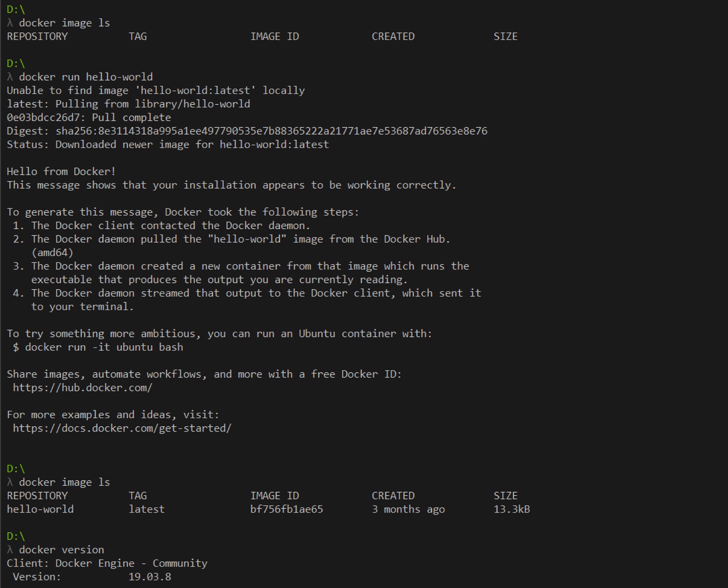The width and height of the screenshot is (728, 588).
Task: Click 'Status: Downloaded newer image for hello-world:latest'
Action: tap(168, 144)
